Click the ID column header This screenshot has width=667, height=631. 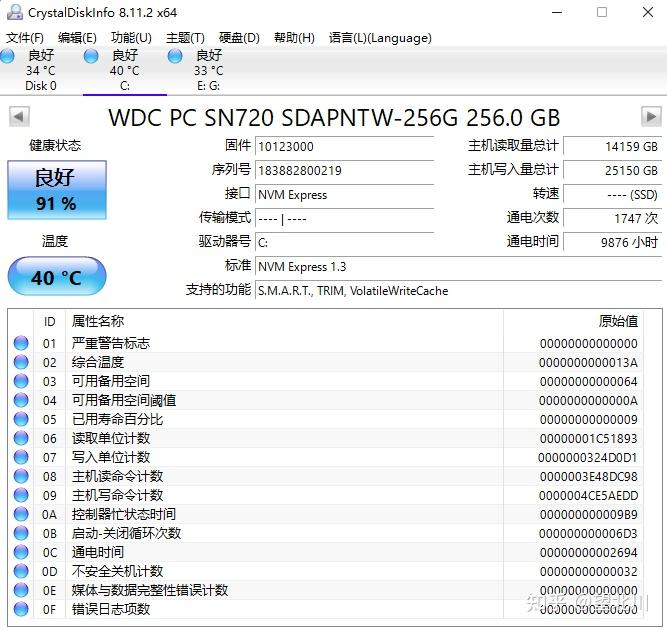49,322
